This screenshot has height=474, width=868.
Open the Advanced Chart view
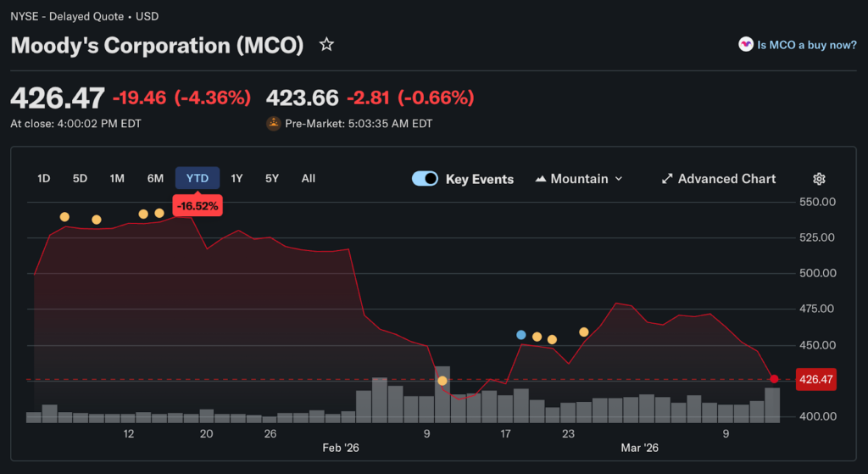coord(726,179)
